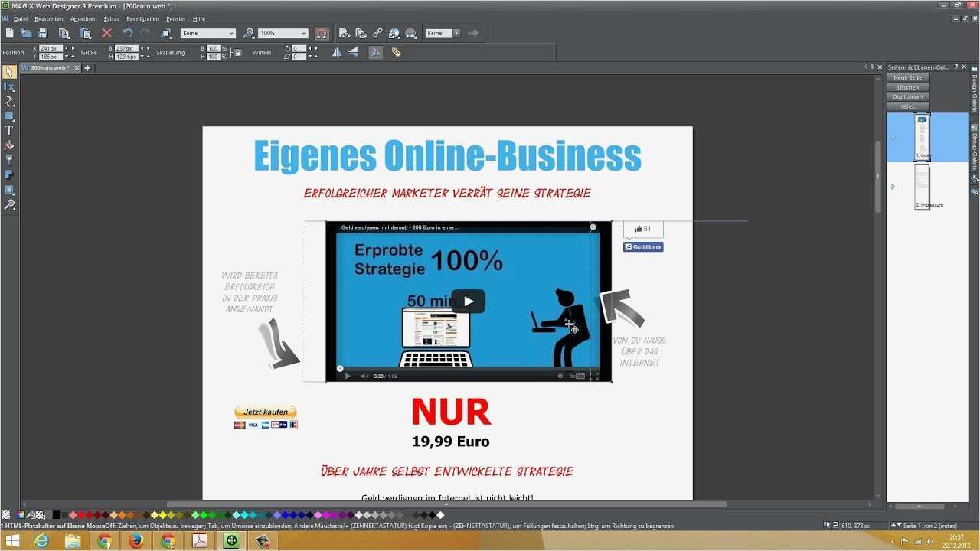Pin the Seiten- & Ebenen-Galerie panel
Viewport: 980px width, 551px height.
pos(956,67)
